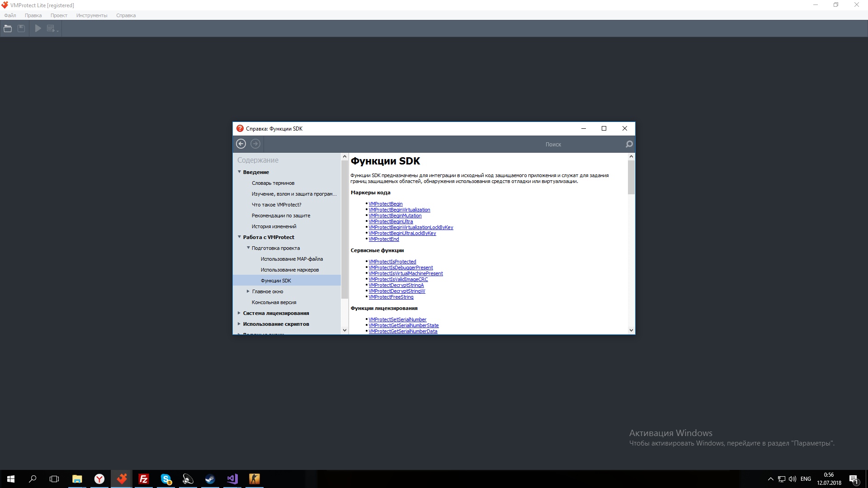Open Steam from the taskbar
This screenshot has width=868, height=488.
coord(210,479)
